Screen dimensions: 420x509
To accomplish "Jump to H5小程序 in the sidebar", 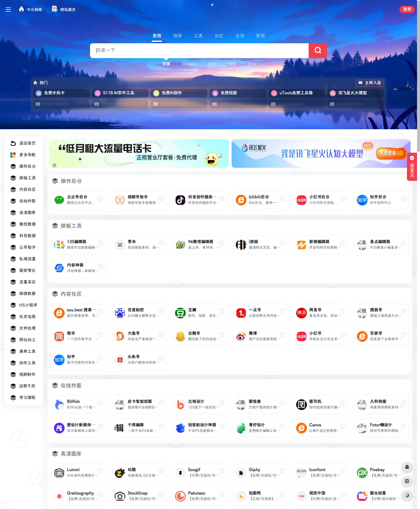I will coord(24,305).
